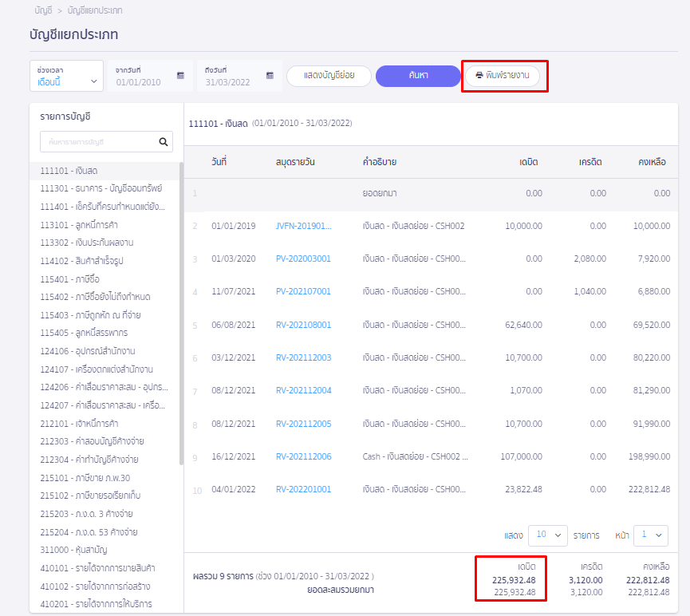690x616 pixels.
Task: Open journal link PV-202003001
Action: pyautogui.click(x=303, y=259)
